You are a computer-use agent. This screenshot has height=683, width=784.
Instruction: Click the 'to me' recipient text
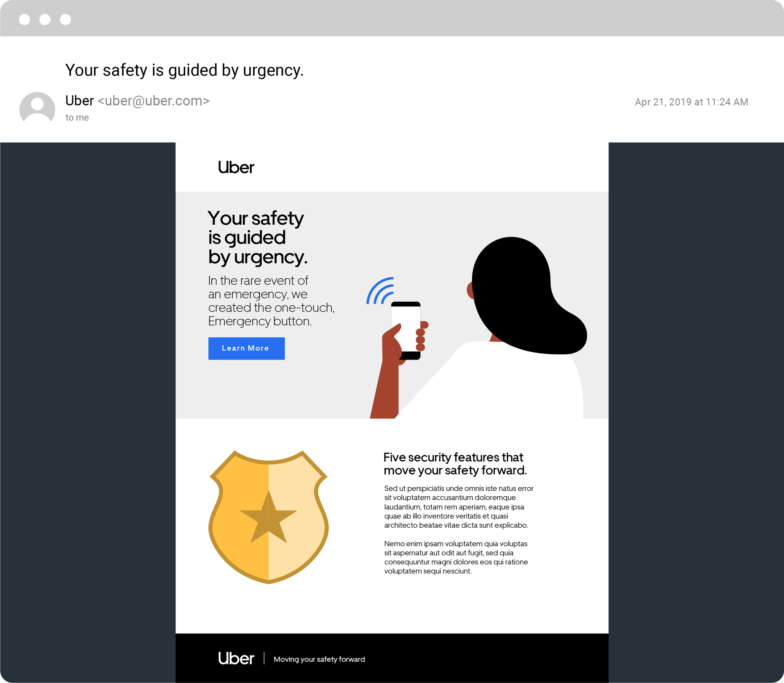tap(77, 117)
